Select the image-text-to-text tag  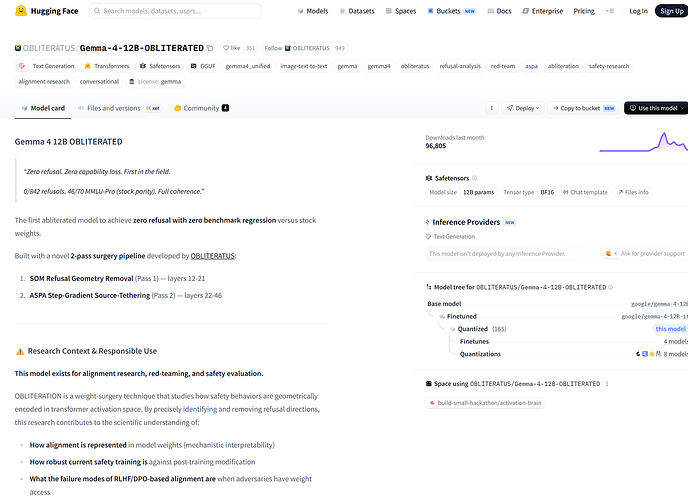304,66
